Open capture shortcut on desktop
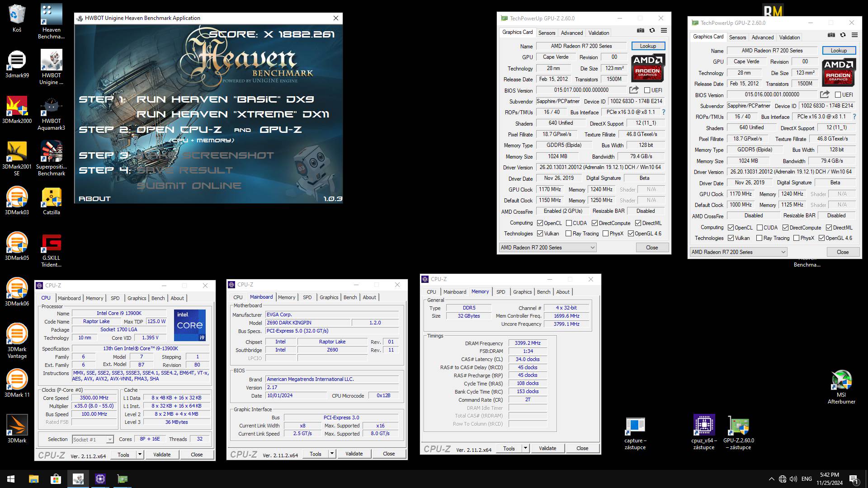This screenshot has width=868, height=488. coord(635,432)
